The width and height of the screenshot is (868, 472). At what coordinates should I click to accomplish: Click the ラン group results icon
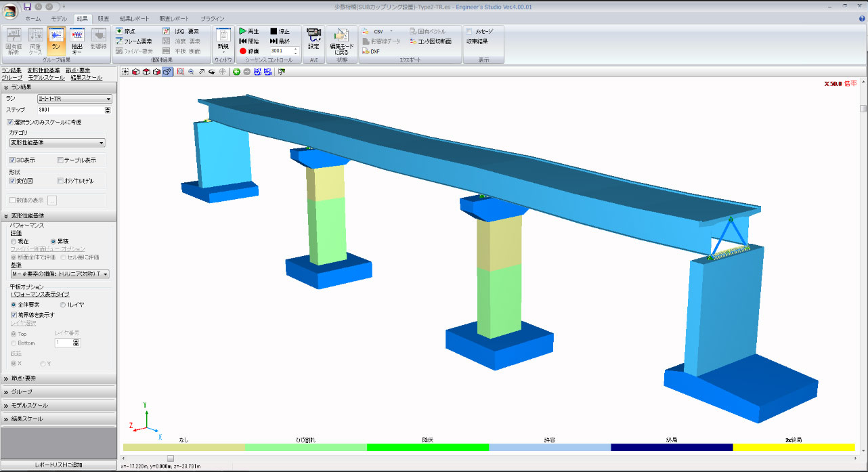pyautogui.click(x=56, y=41)
